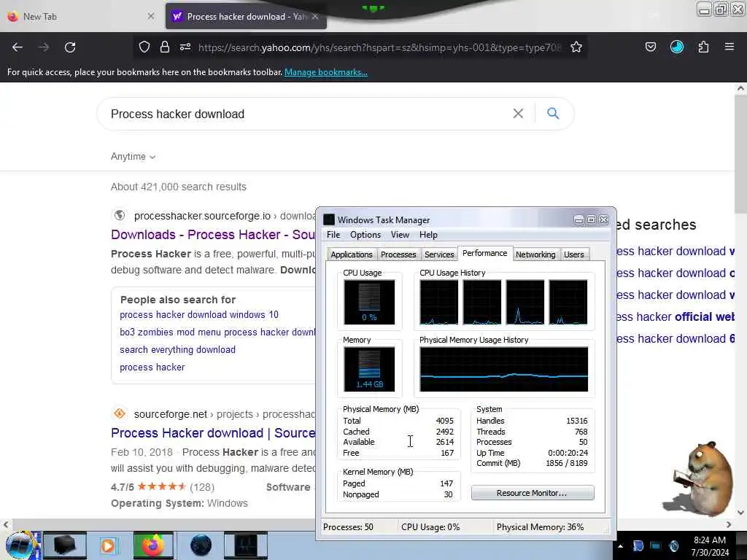
Task: Open the Extensions puzzle icon
Action: point(703,47)
